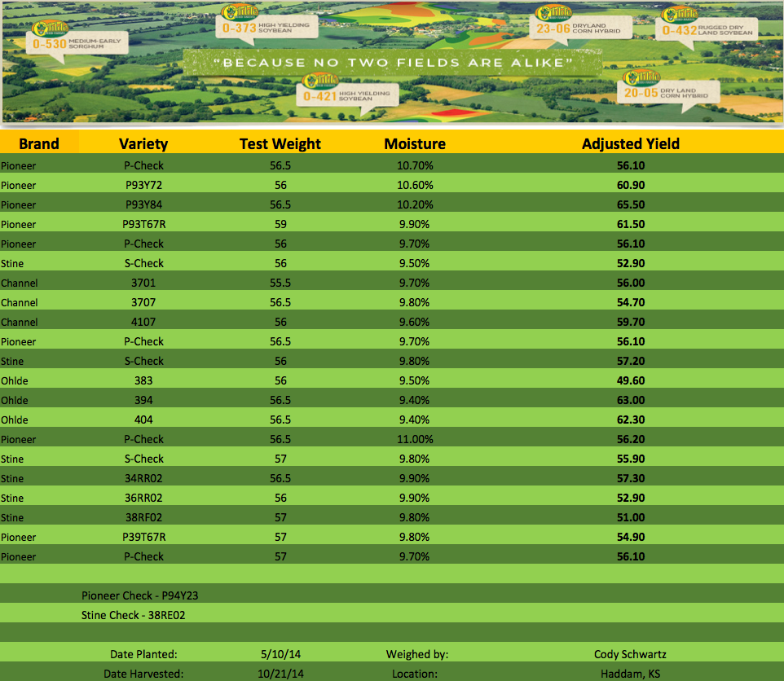784x681 pixels.
Task: Click the "Because No Two Fields Are Alike" slogan
Action: [399, 63]
